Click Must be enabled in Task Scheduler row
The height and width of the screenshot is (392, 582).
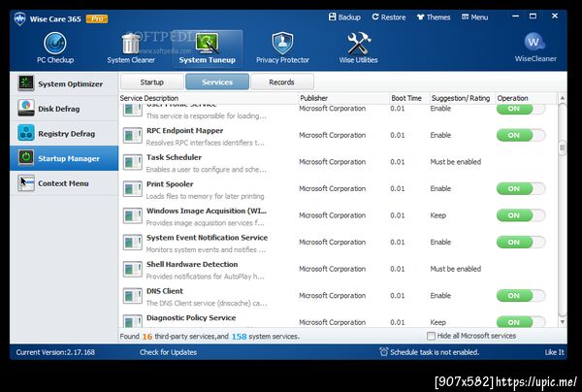[x=456, y=162]
